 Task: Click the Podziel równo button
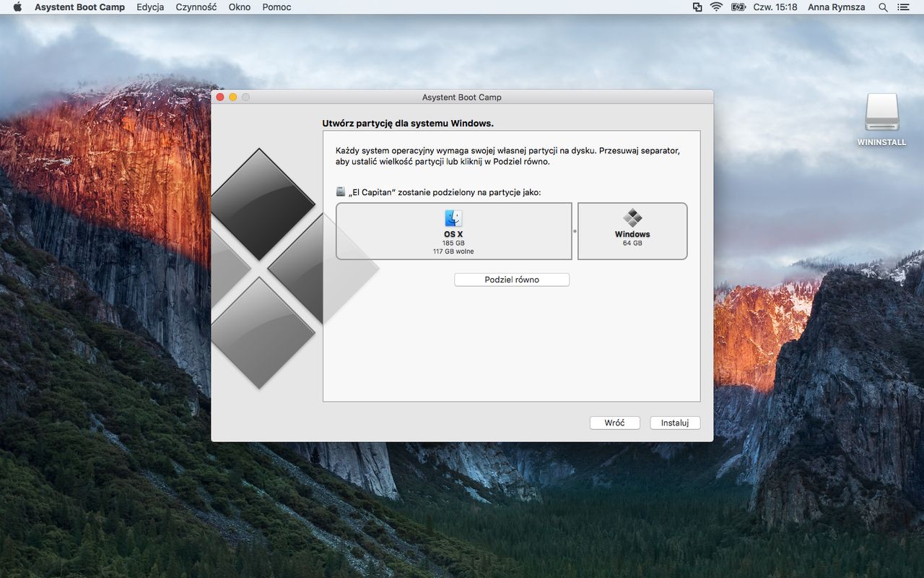512,280
